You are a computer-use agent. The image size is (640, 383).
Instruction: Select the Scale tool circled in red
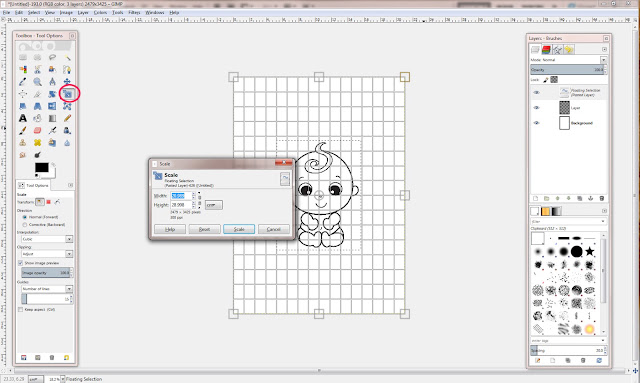[x=67, y=94]
